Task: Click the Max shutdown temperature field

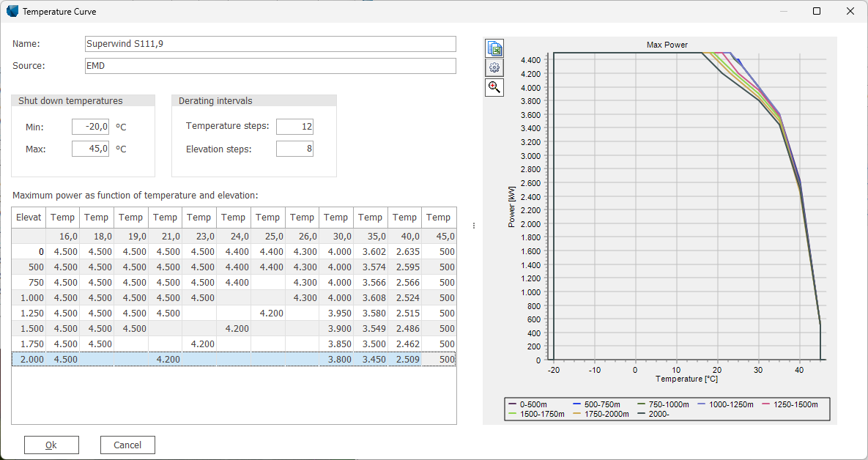Action: click(90, 148)
